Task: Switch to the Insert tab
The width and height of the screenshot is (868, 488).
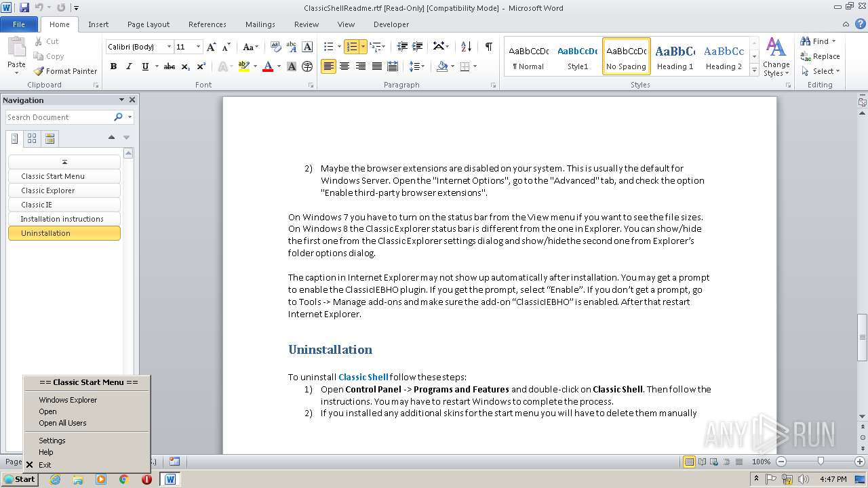Action: click(98, 24)
